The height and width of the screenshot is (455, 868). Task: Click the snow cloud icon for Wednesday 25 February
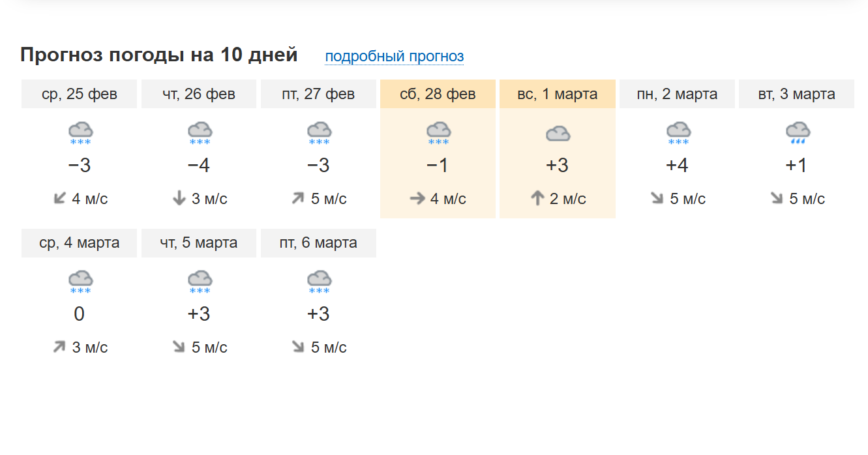click(80, 133)
